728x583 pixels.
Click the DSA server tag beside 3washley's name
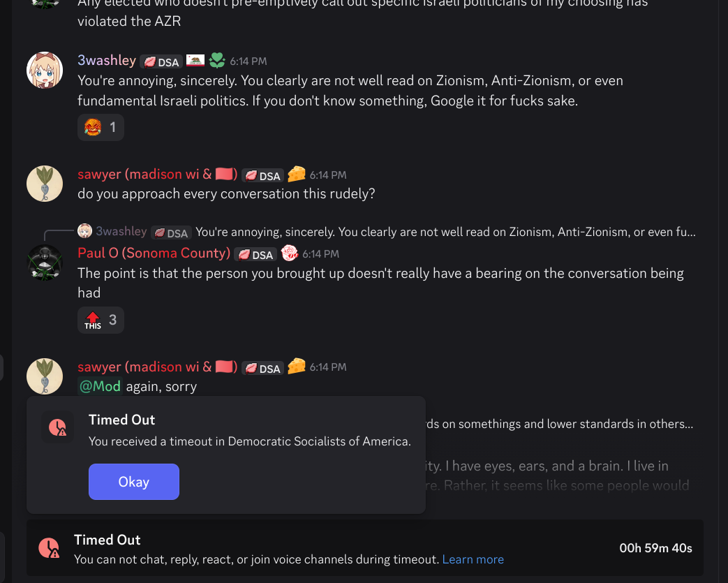coord(161,61)
